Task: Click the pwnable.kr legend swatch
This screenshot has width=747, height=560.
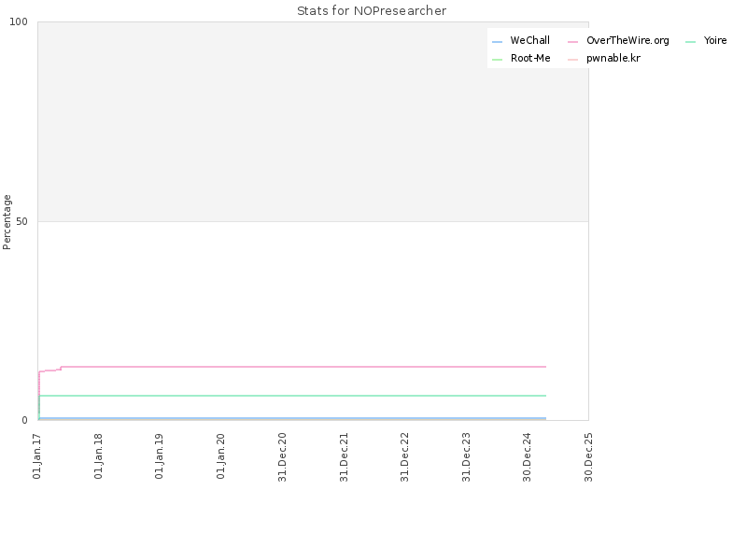Action: 572,60
